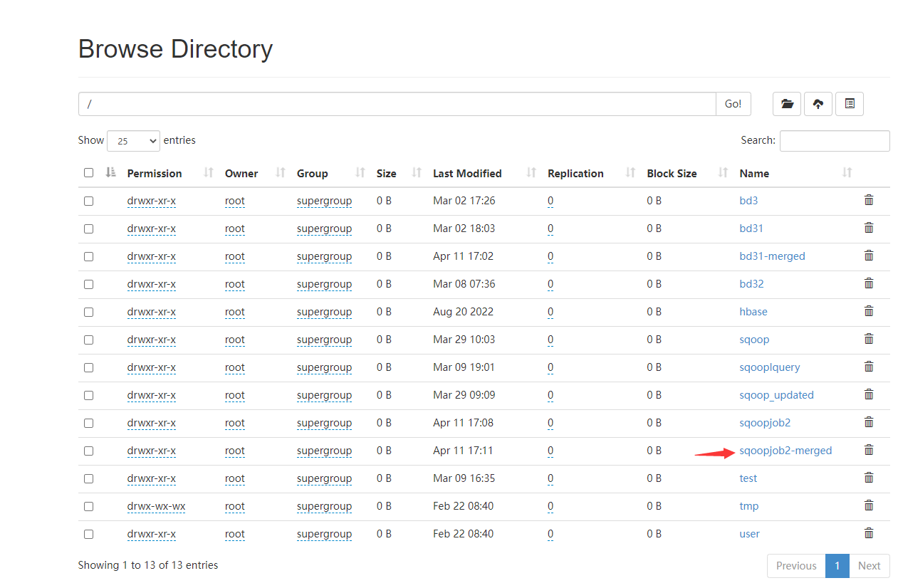Click the trash icon next to tmp

[x=868, y=505]
